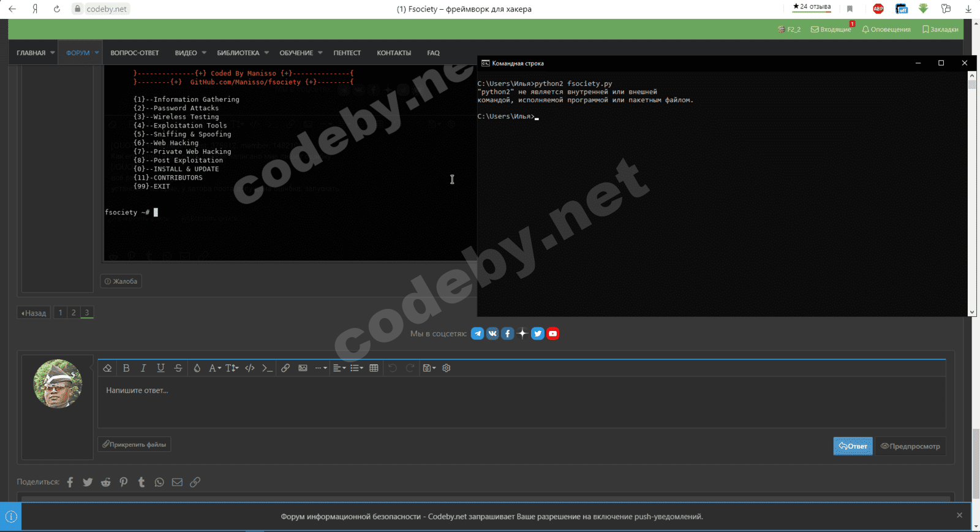Open the YouTube social link icon
This screenshot has width=980, height=532.
coord(552,333)
